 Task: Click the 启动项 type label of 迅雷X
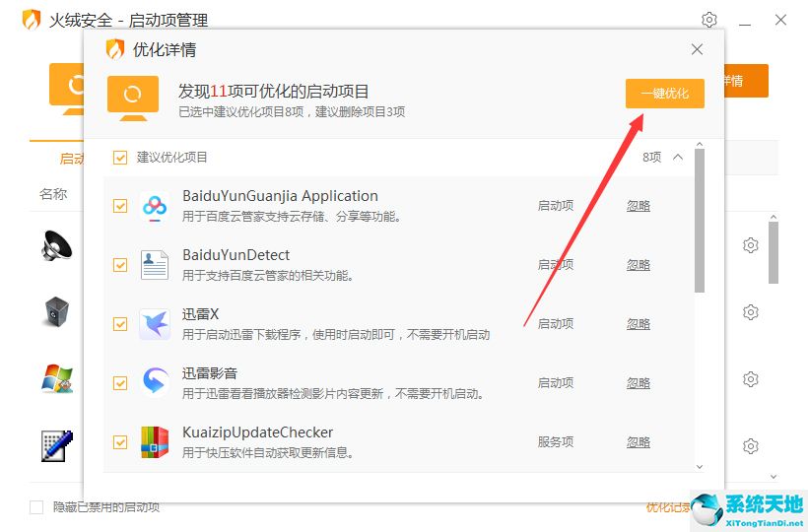point(556,324)
